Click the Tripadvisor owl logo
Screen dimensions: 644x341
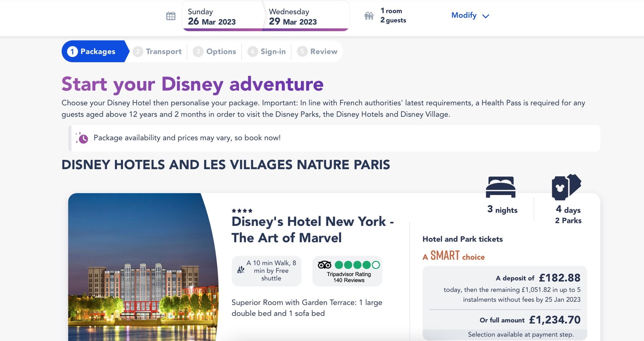click(325, 265)
